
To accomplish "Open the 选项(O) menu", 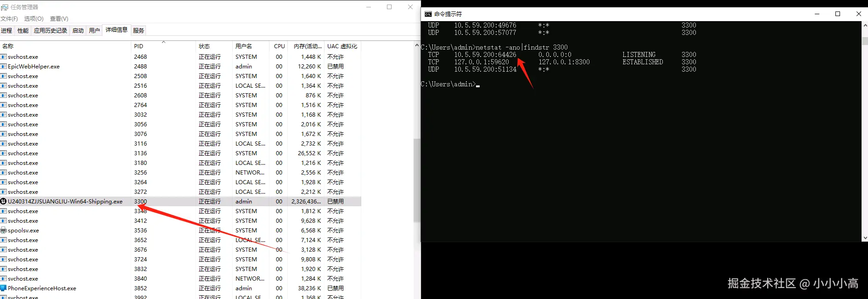I will point(34,19).
